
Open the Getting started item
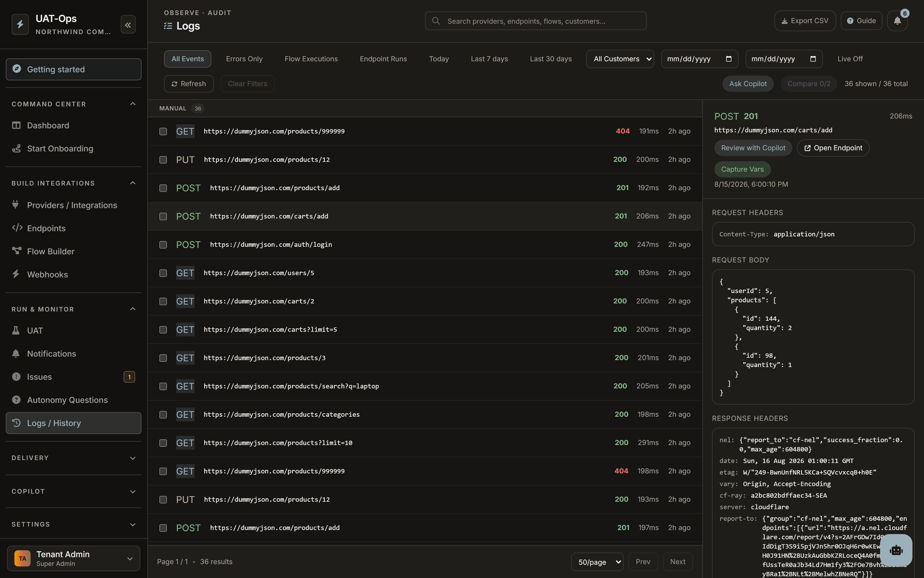(74, 69)
